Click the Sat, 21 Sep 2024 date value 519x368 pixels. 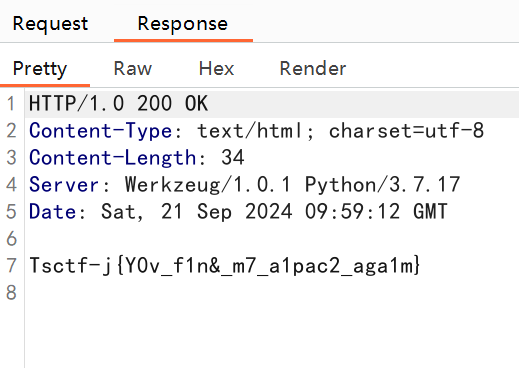point(274,211)
